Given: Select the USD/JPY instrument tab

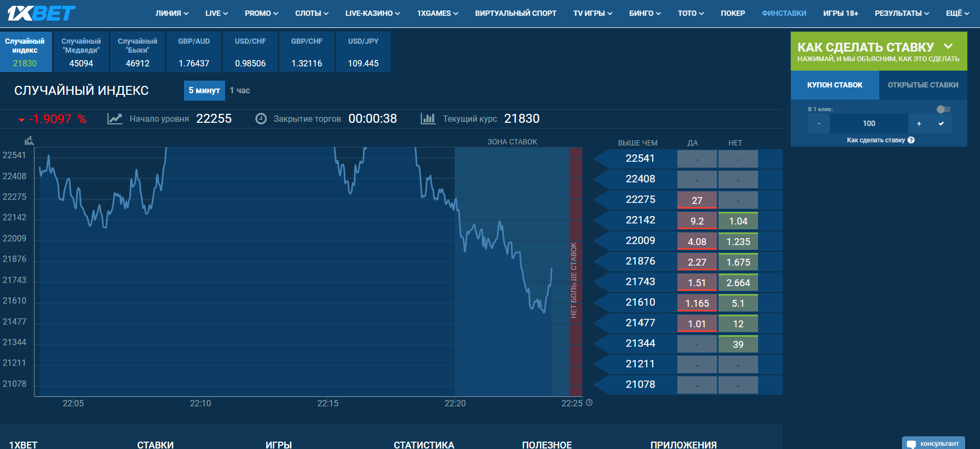Looking at the screenshot, I should 363,52.
